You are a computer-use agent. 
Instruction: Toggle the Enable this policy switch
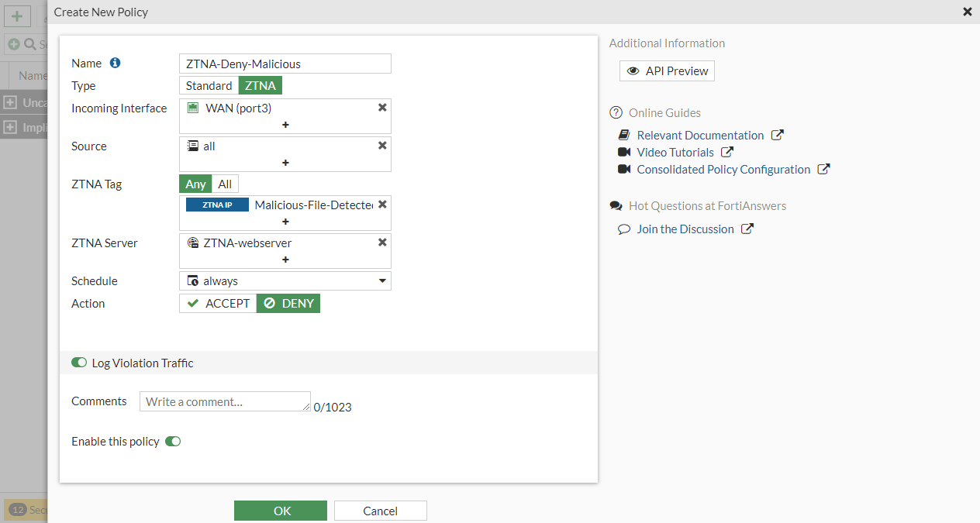pos(173,442)
